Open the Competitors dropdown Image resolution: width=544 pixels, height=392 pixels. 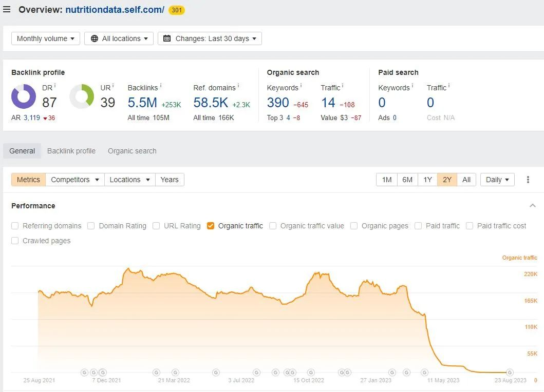[x=75, y=180]
